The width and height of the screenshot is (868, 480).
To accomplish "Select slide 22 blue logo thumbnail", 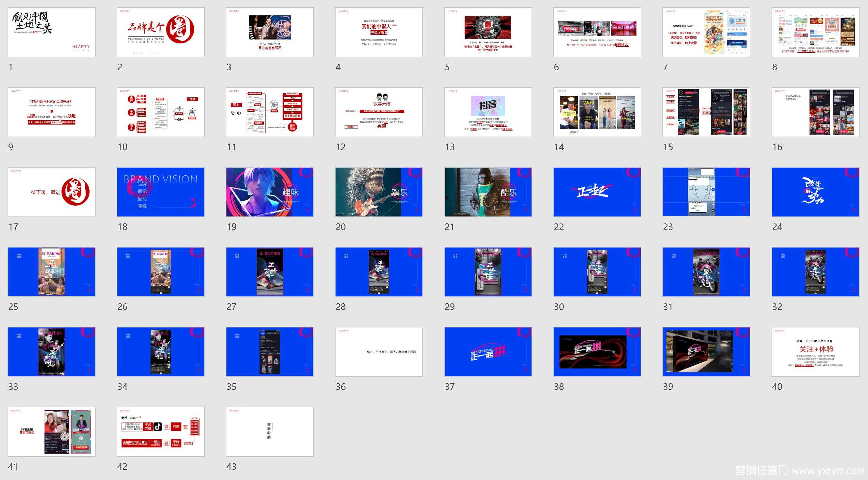I will [597, 192].
